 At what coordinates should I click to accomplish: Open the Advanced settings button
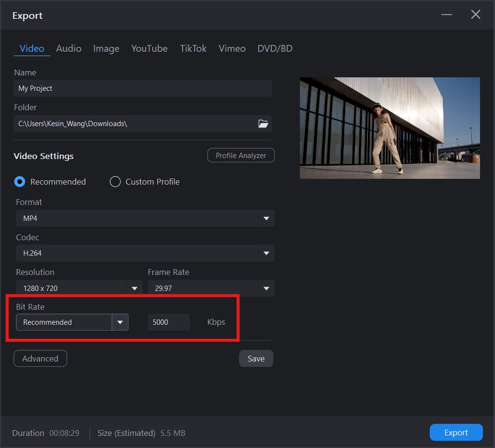tap(40, 359)
